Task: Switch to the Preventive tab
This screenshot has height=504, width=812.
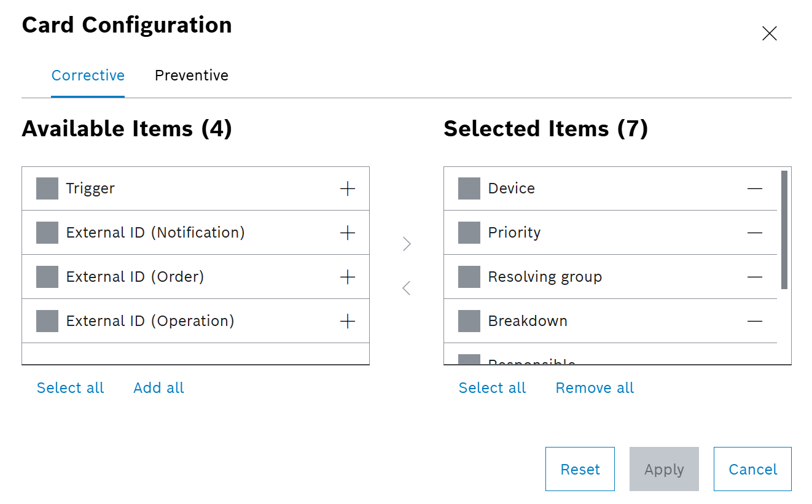Action: (x=191, y=75)
